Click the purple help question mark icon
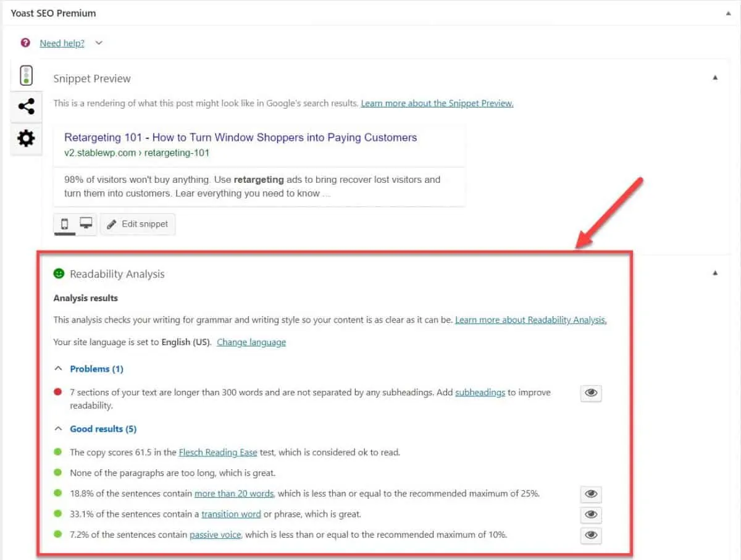 pos(25,43)
